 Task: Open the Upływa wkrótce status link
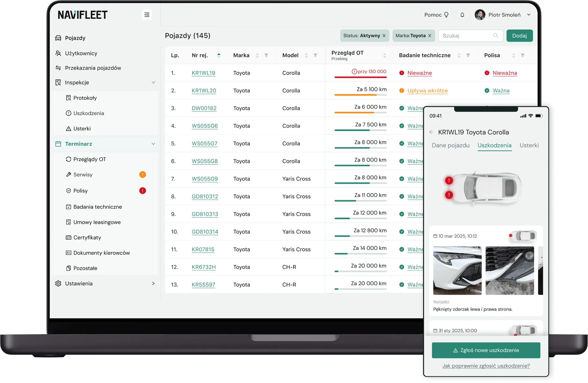(x=428, y=91)
